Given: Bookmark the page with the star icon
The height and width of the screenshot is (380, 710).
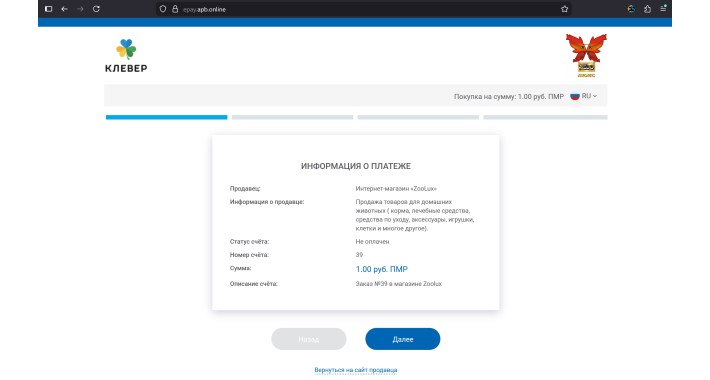Looking at the screenshot, I should coord(564,9).
